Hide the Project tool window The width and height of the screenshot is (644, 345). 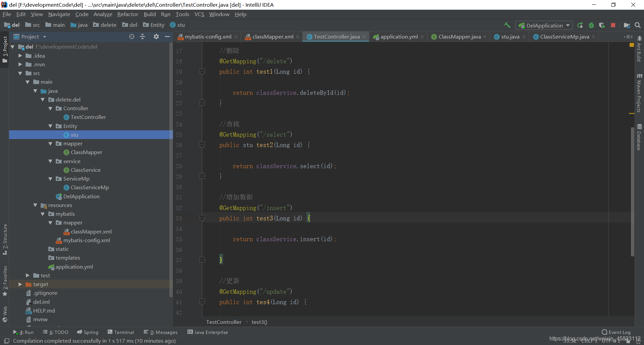pos(167,37)
